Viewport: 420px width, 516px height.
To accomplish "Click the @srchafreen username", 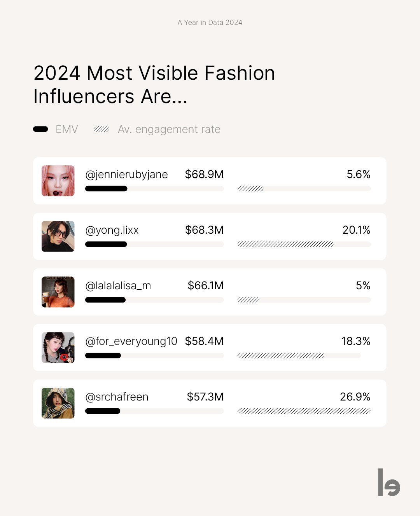I will click(117, 397).
